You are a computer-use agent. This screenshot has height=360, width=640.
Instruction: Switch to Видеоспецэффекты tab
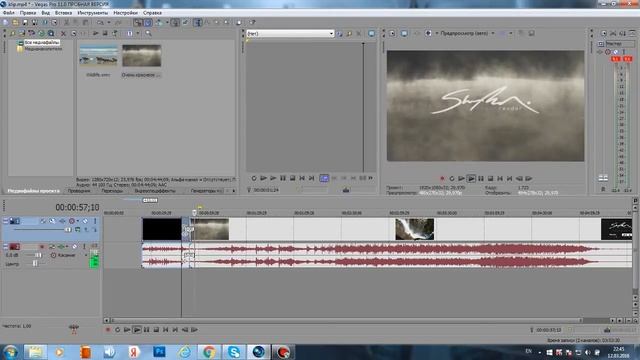[155, 191]
